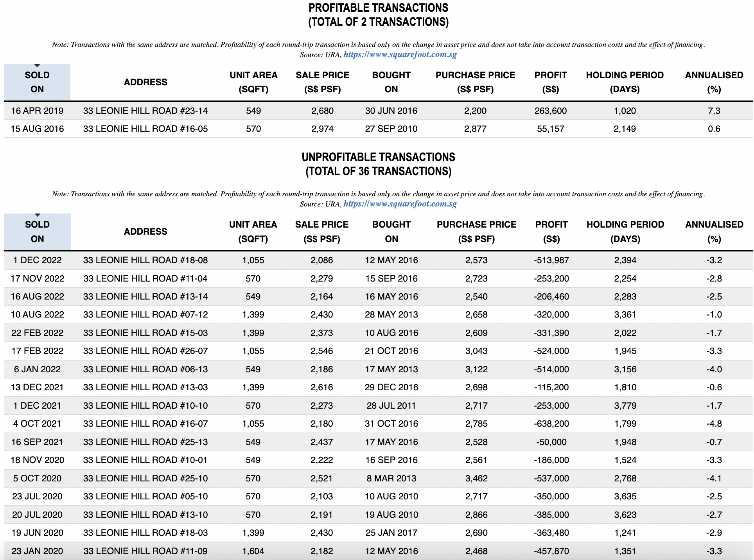Click profit value 55,157

coord(551,129)
